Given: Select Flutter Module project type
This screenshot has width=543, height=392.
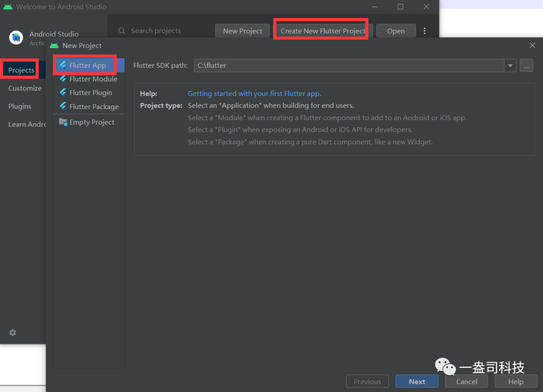Looking at the screenshot, I should click(88, 79).
